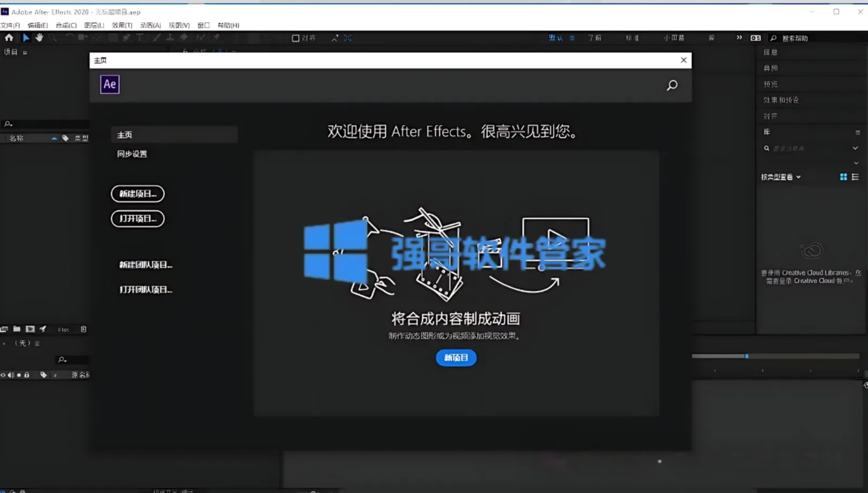Click the blue 新项目 button
The width and height of the screenshot is (868, 493).
(456, 358)
